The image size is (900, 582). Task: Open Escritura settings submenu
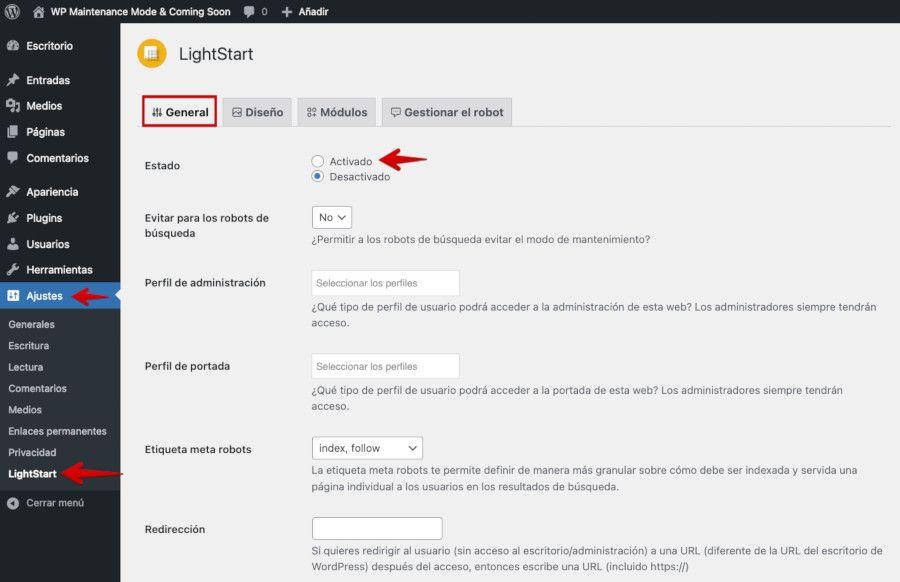[29, 346]
